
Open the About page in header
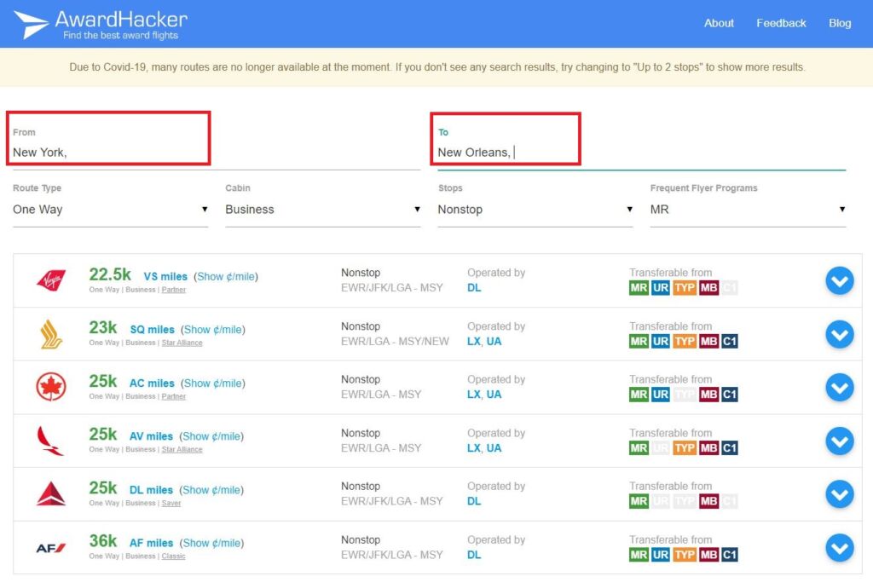(719, 23)
